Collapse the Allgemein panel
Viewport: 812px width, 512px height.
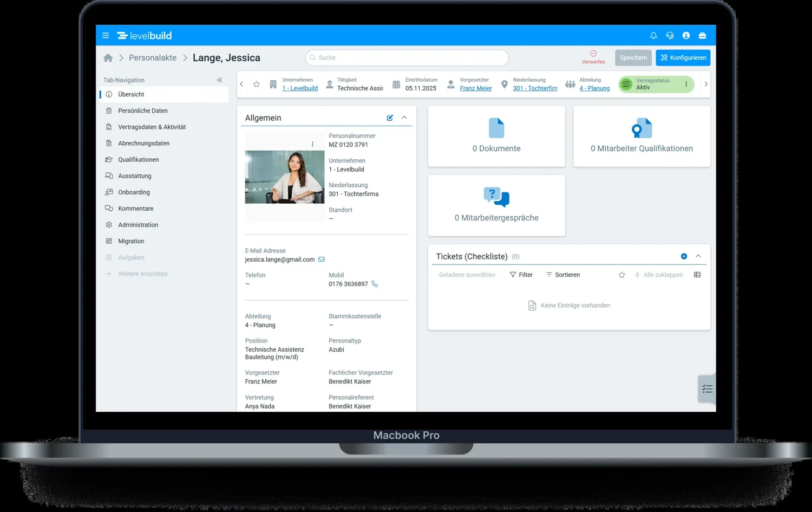click(x=404, y=118)
